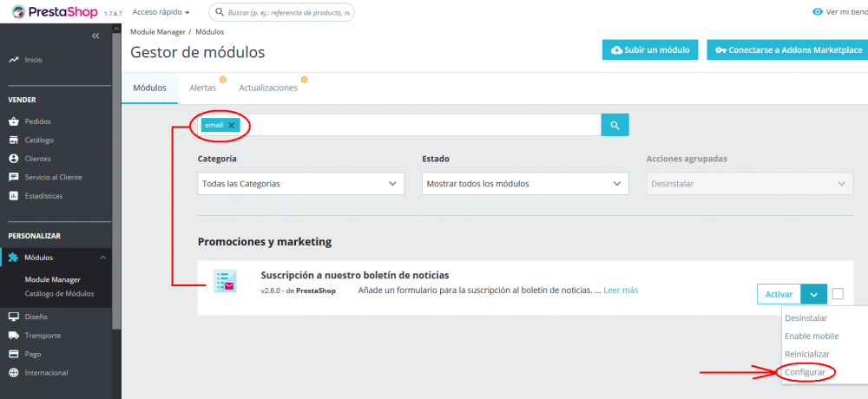868x399 pixels.
Task: Click the Module Manager breadcrumb link
Action: click(158, 32)
